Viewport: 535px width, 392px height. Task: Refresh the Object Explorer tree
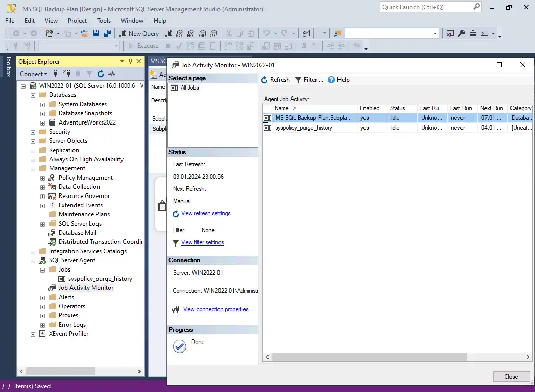pyautogui.click(x=101, y=74)
